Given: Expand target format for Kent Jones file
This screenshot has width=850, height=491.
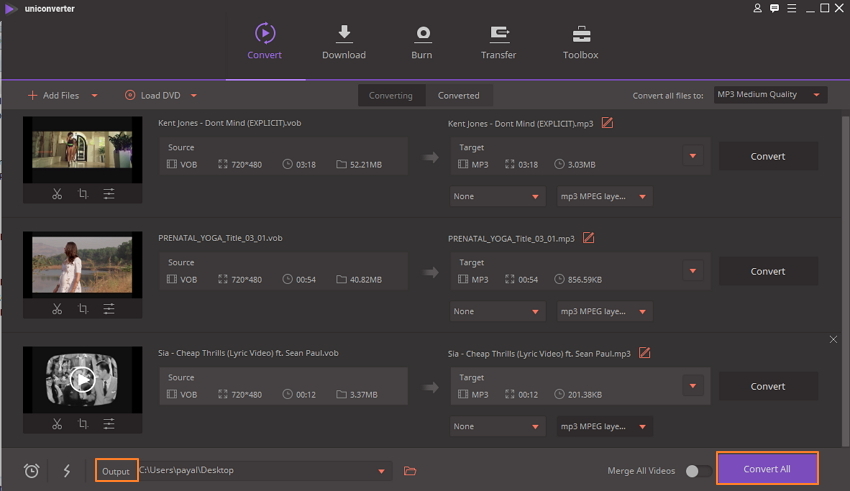Looking at the screenshot, I should [x=693, y=156].
